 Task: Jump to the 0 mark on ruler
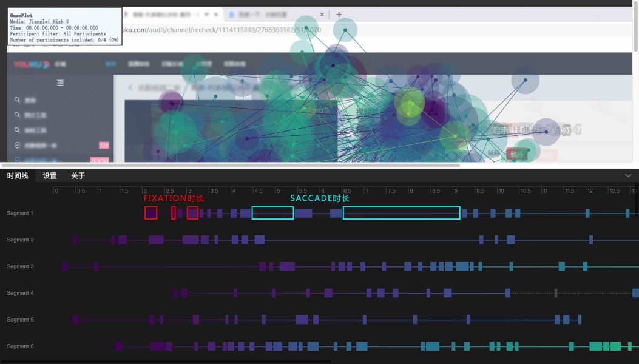pyautogui.click(x=56, y=190)
